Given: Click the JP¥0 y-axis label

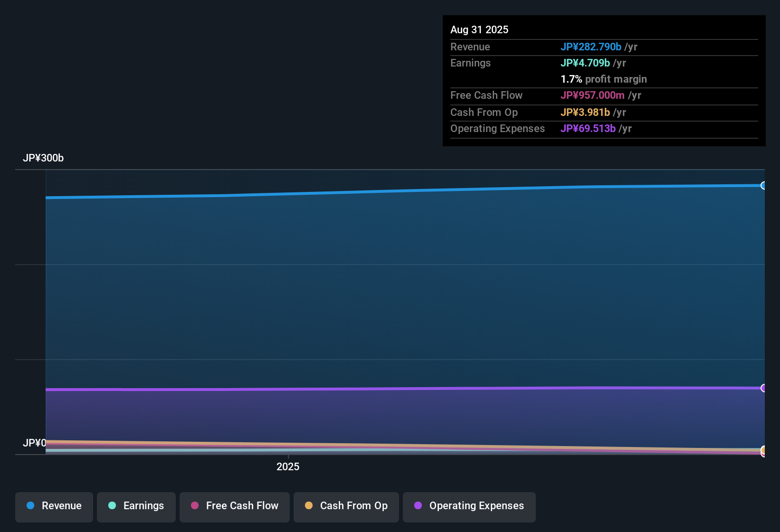Looking at the screenshot, I should click(x=35, y=443).
